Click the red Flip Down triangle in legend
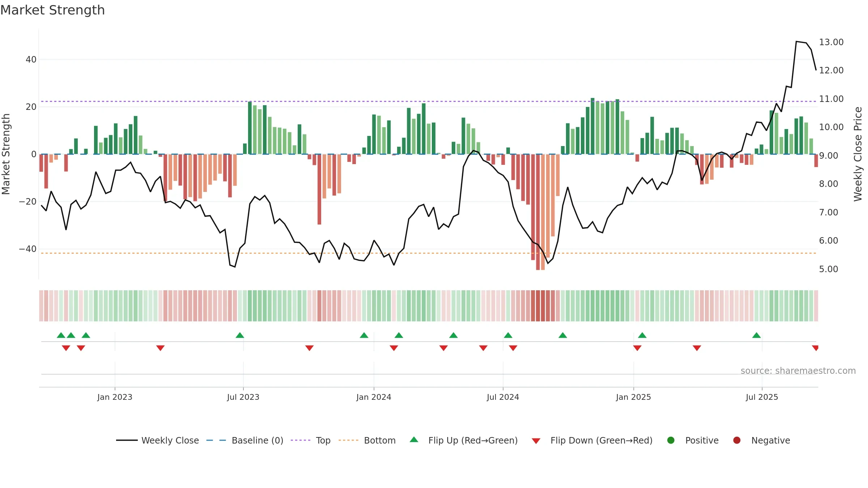868x488 pixels. point(536,441)
